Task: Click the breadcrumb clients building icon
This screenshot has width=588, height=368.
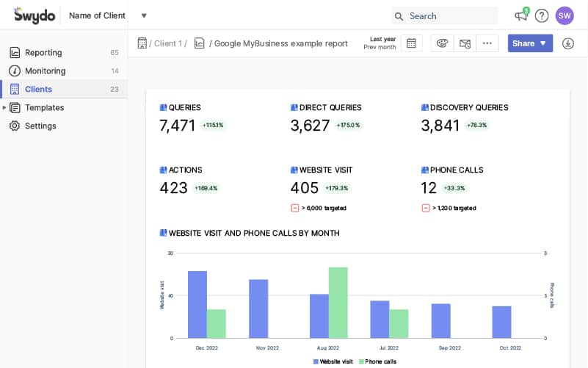Action: 142,43
